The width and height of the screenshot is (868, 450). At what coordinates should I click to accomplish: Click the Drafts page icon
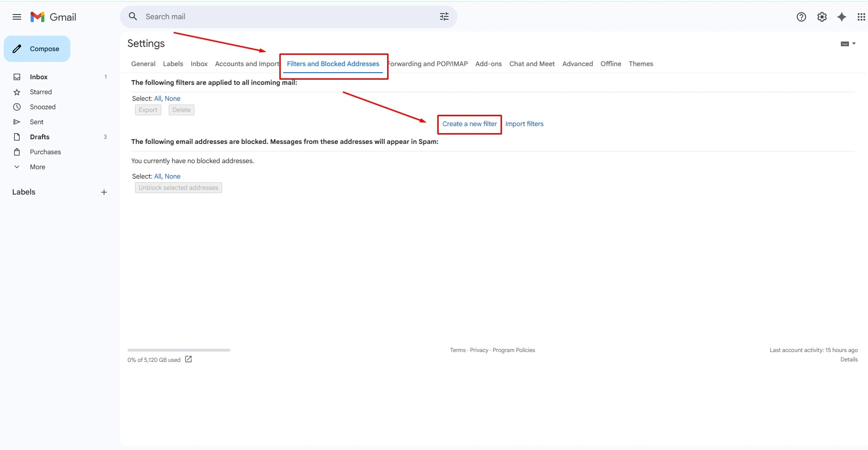(17, 137)
